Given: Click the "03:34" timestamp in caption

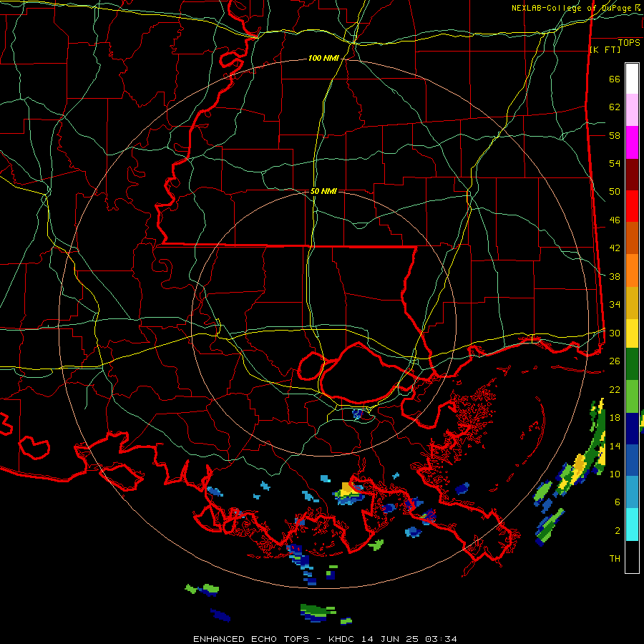Looking at the screenshot, I should click(441, 639).
